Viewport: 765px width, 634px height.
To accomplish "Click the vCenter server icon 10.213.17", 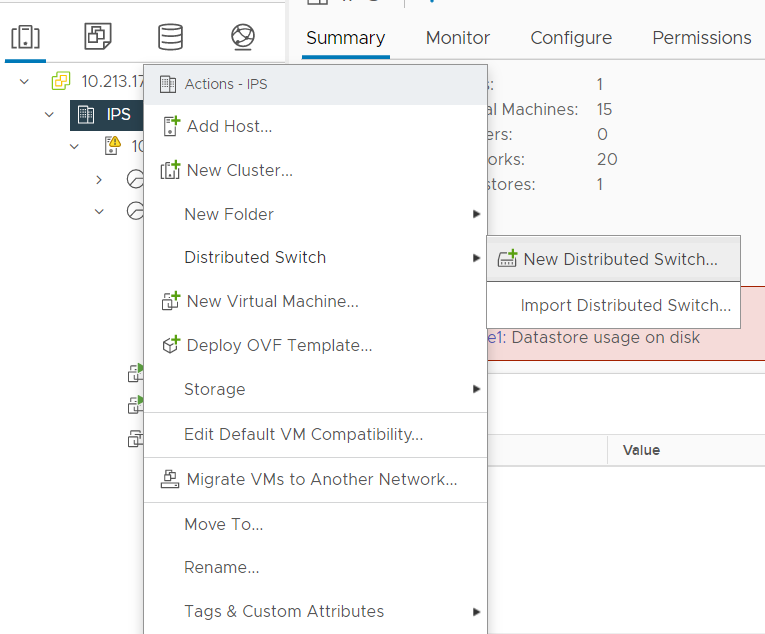I will (61, 81).
